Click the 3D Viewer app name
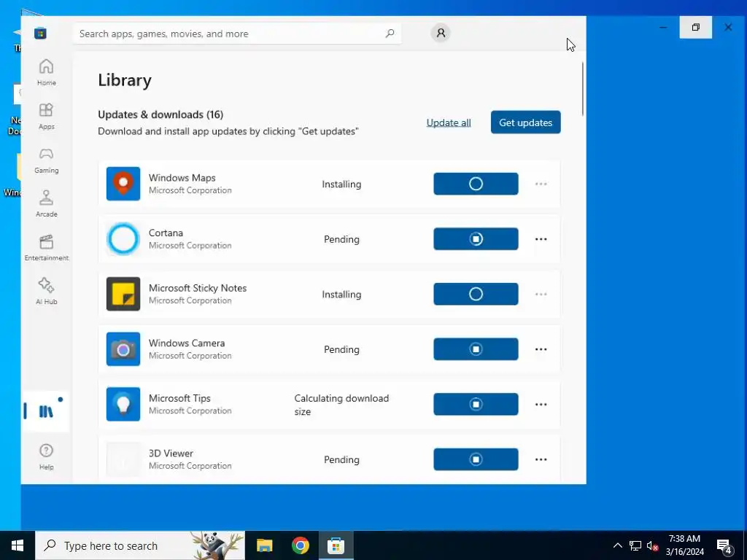This screenshot has height=560, width=747. (171, 454)
